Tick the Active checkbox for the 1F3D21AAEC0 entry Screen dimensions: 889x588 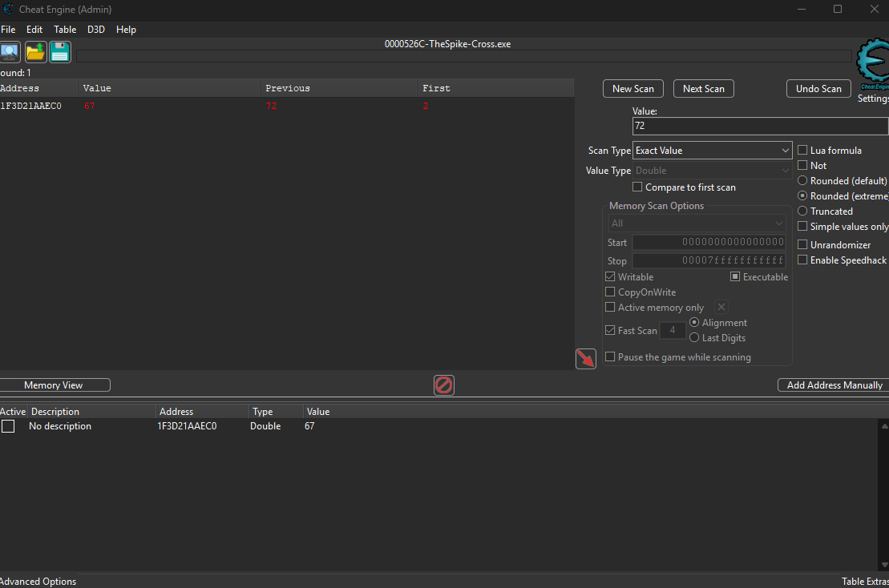click(x=8, y=426)
